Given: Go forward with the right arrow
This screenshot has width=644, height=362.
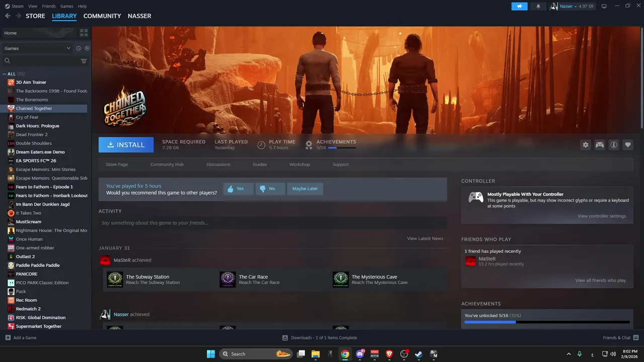Looking at the screenshot, I should tap(18, 16).
